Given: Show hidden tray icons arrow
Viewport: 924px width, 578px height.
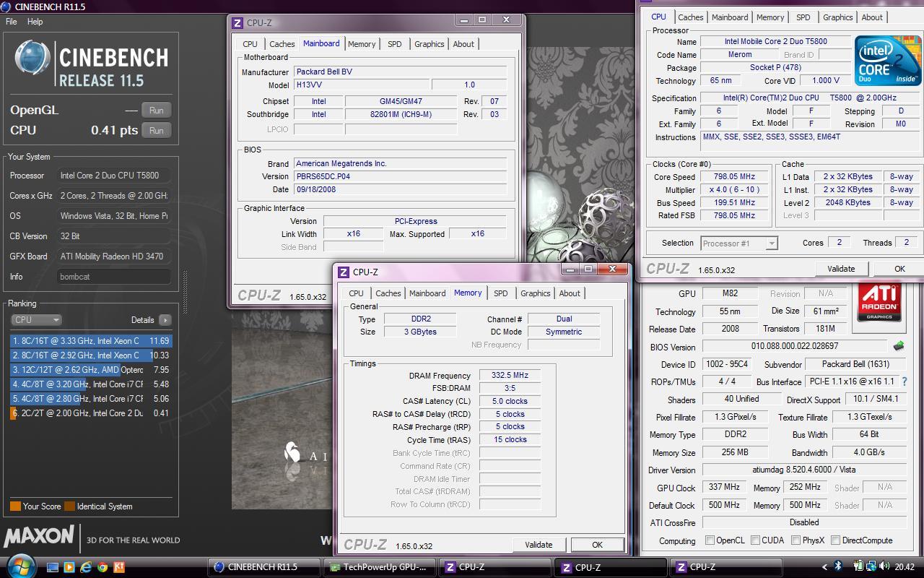Looking at the screenshot, I should point(825,567).
